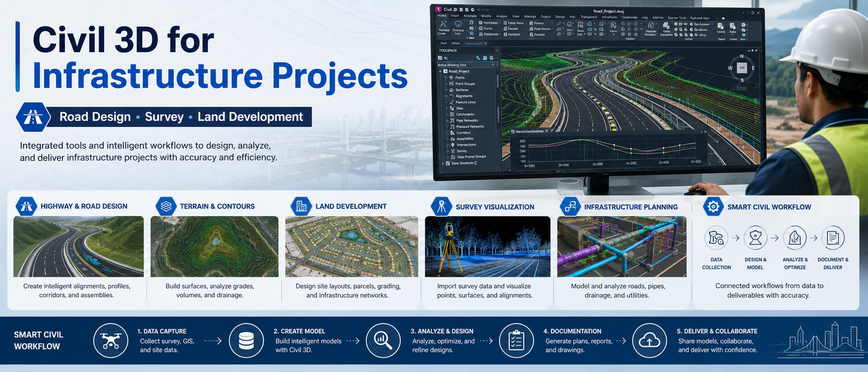
Task: Click the large first tool icon on Home ribbon
Action: point(443,23)
